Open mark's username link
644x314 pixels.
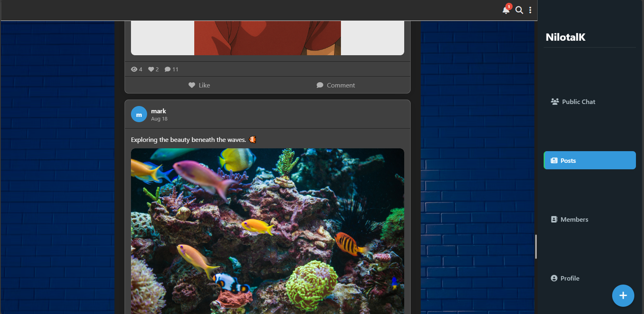tap(158, 111)
